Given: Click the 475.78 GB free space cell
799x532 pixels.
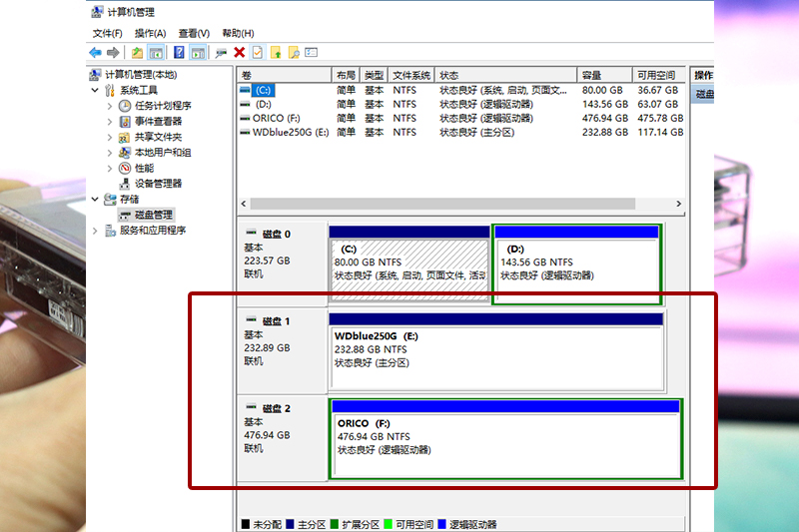Looking at the screenshot, I should (660, 118).
